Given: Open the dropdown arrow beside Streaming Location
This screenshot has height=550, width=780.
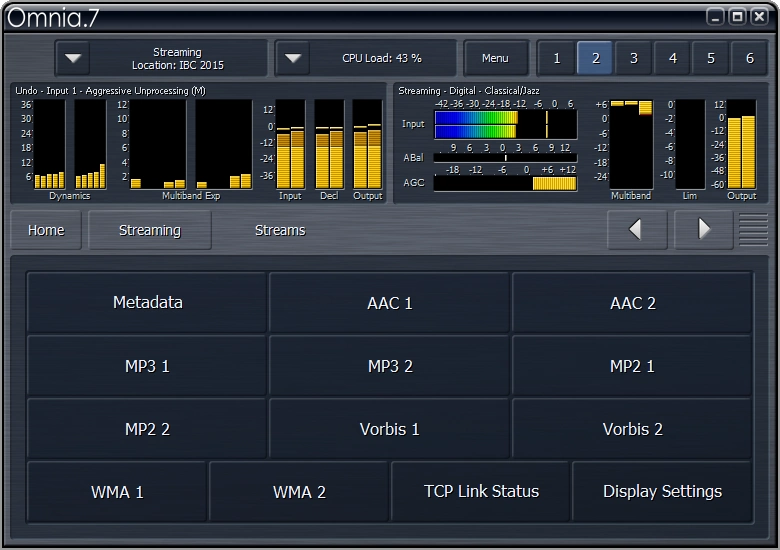Looking at the screenshot, I should 73,58.
